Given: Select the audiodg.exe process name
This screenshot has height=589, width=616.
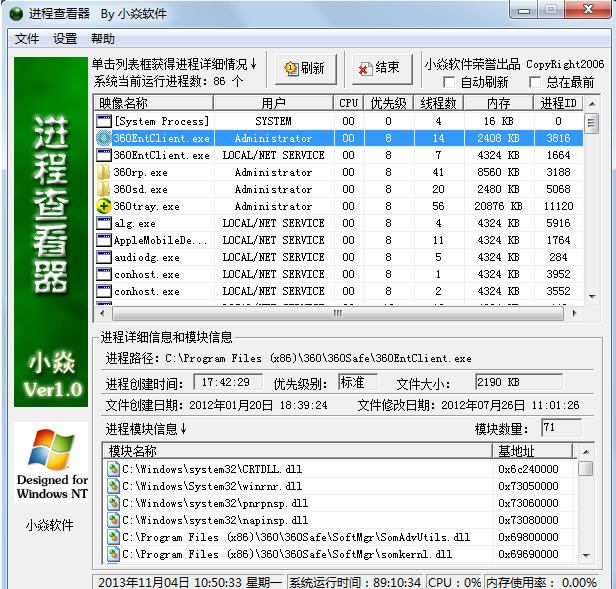Looking at the screenshot, I should click(147, 257).
